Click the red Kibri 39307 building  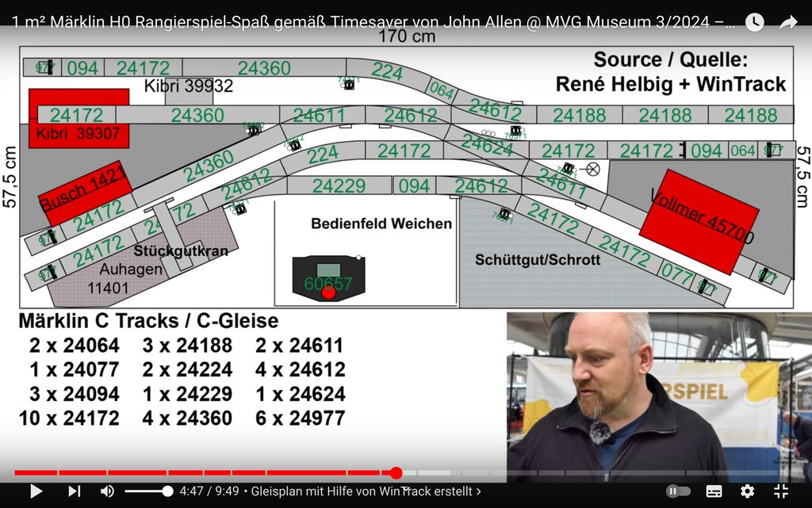point(79,119)
